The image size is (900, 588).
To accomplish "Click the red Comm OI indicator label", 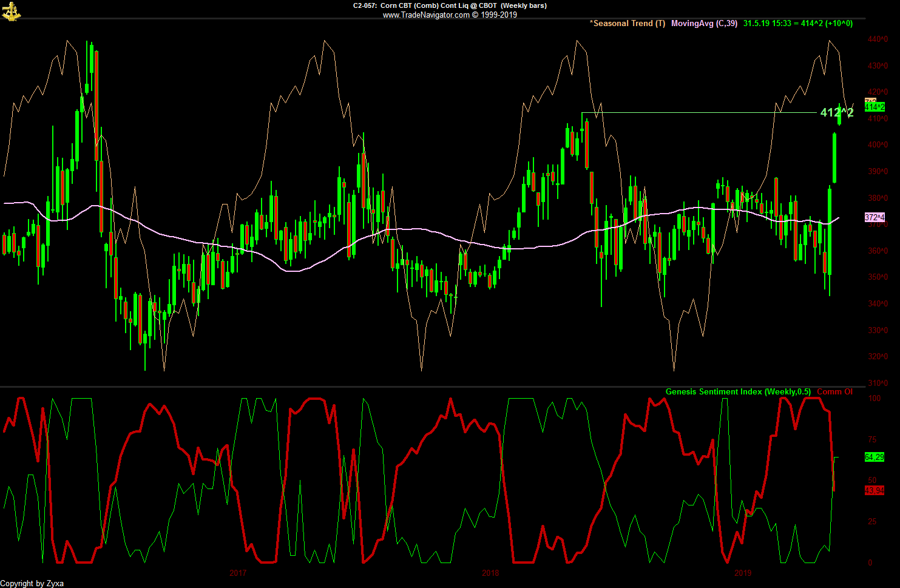I will coord(834,392).
